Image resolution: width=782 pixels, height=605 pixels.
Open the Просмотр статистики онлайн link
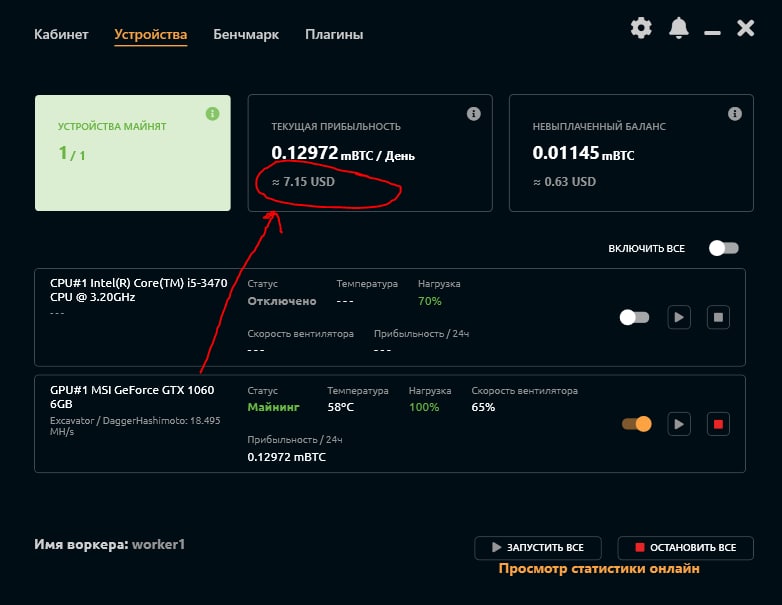coord(599,569)
